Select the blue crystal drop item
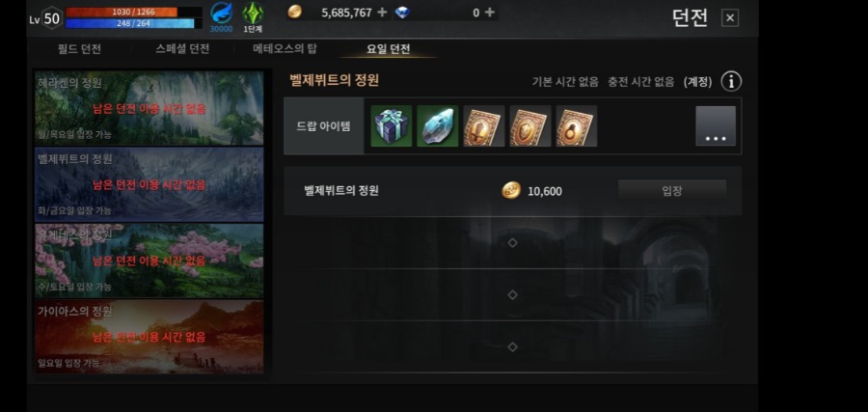 click(x=437, y=125)
